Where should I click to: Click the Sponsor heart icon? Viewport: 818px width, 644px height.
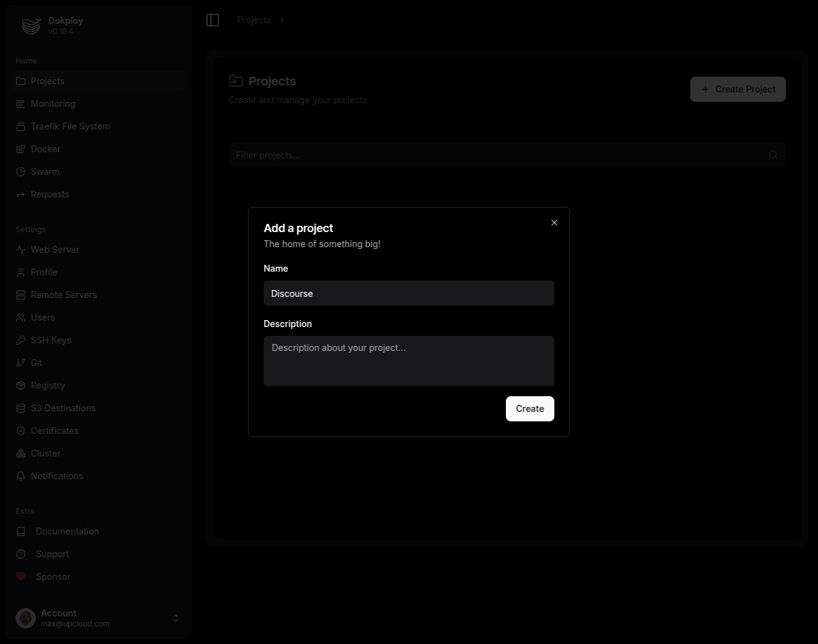(x=21, y=577)
